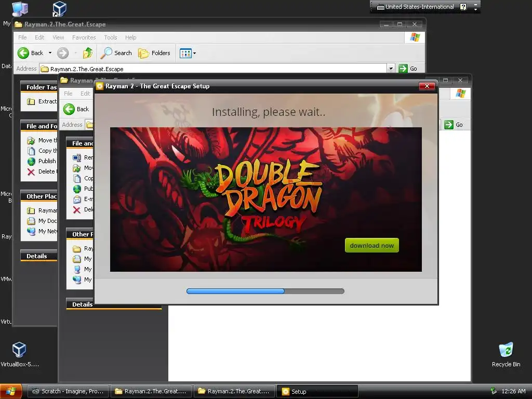Click address field showing Rayman.2.The.Great.Escape
Viewport: 532px width, 399px height.
pos(213,69)
